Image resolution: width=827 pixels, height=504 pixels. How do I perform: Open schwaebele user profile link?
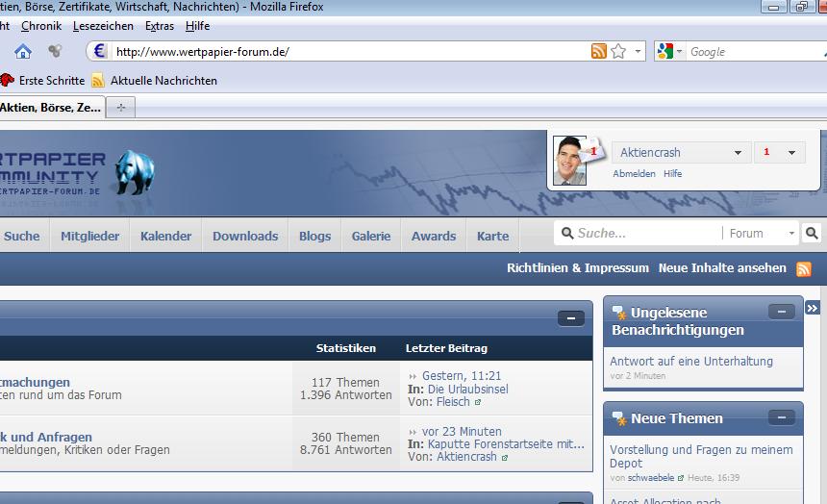pos(651,478)
